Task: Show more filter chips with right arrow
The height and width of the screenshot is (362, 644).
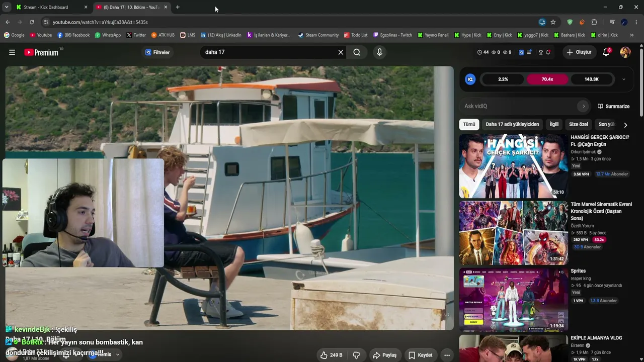Action: 625,125
